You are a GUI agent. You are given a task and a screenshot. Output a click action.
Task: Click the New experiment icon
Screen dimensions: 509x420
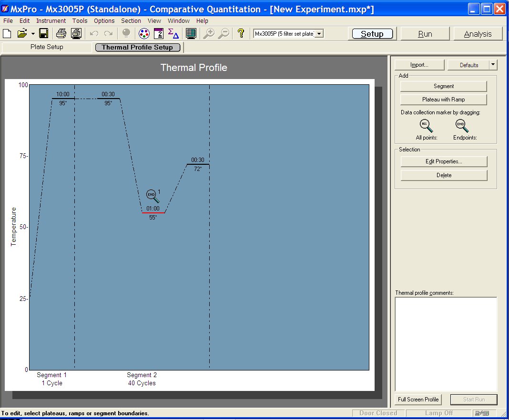tap(7, 33)
